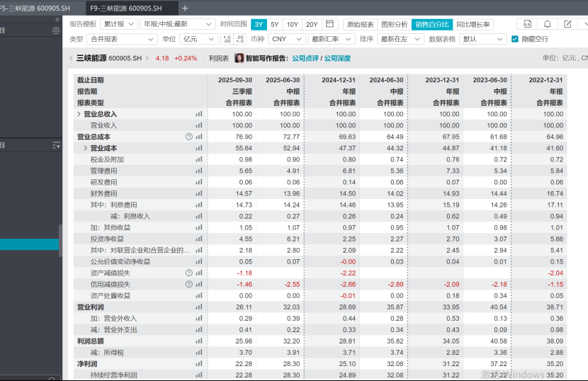Click the notification bell icon

click(548, 24)
